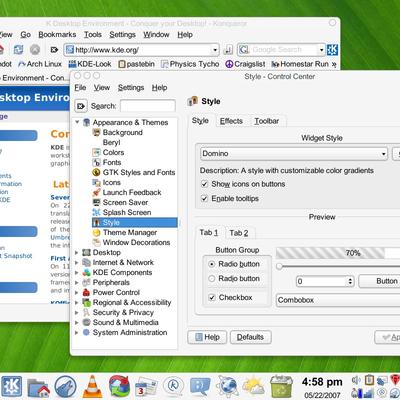This screenshot has width=400, height=400.
Task: Select the Beryl tree item
Action: [x=111, y=143]
